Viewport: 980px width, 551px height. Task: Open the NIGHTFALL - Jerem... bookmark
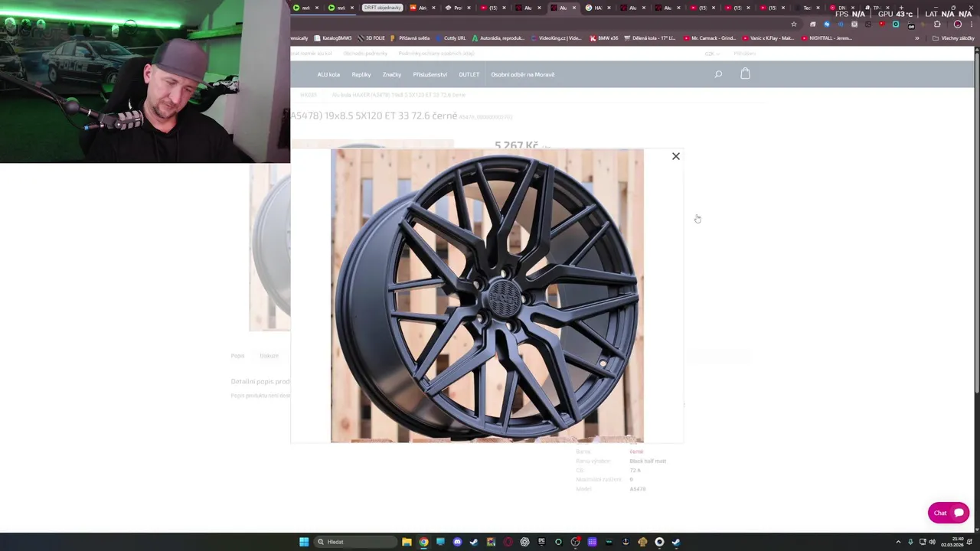pos(826,38)
